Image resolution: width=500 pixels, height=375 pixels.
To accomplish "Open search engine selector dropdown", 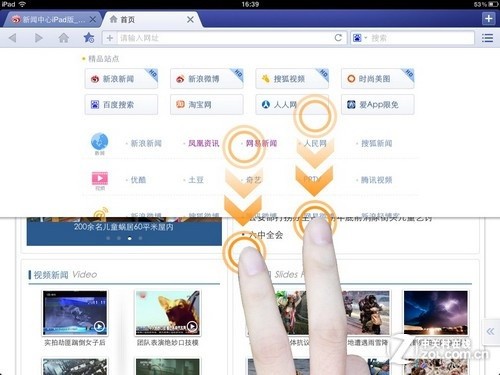I will 366,38.
